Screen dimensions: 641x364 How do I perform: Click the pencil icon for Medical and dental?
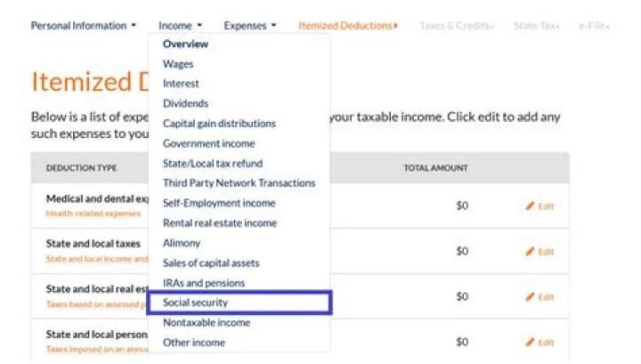(530, 206)
